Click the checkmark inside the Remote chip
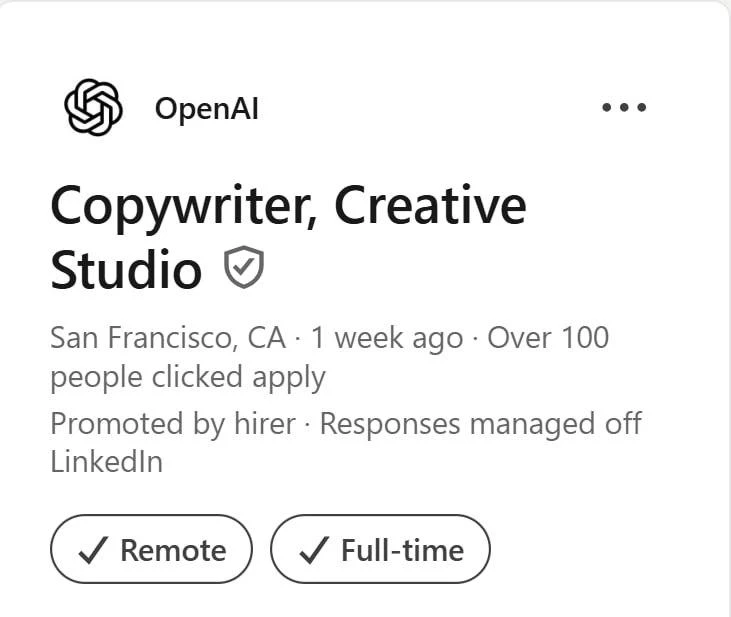 click(93, 550)
